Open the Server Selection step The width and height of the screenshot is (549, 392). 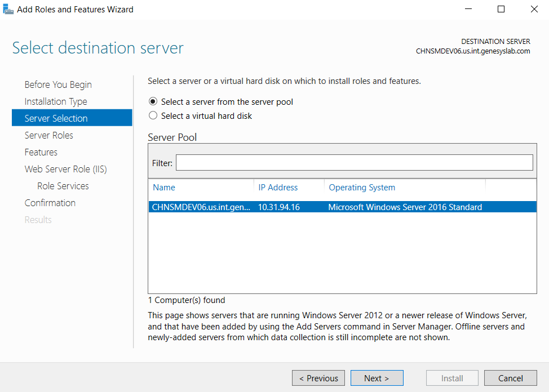(x=72, y=118)
